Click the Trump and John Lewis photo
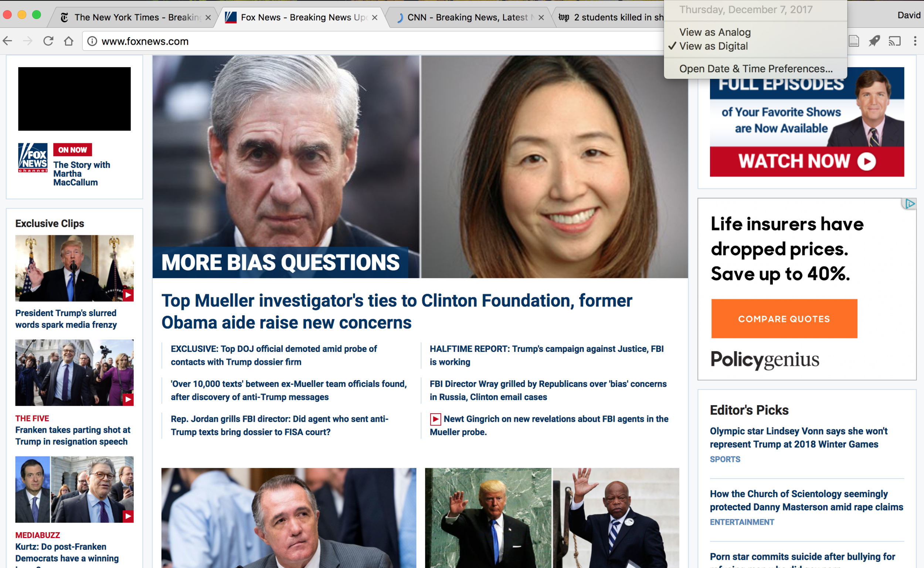Image resolution: width=924 pixels, height=568 pixels. (552, 518)
